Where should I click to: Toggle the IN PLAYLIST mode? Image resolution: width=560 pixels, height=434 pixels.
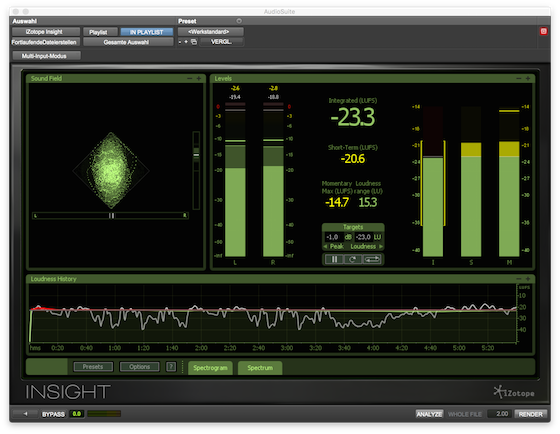pyautogui.click(x=146, y=32)
